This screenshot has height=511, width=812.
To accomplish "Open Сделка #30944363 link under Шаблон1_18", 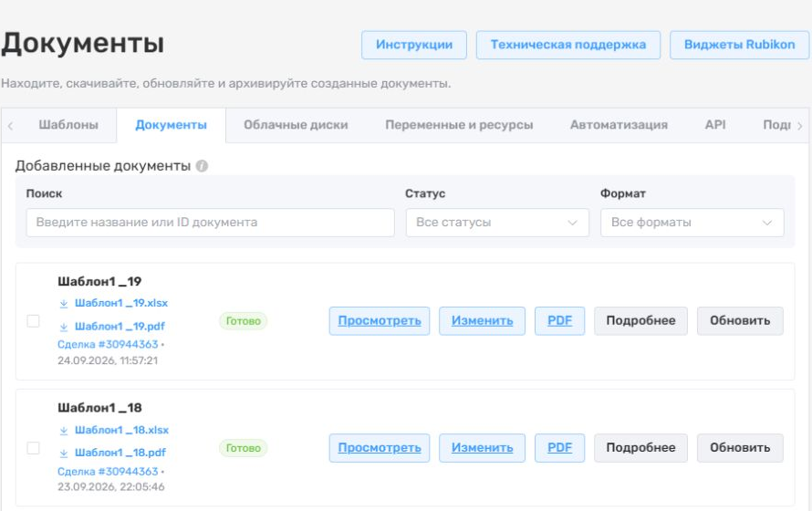I will pos(108,472).
